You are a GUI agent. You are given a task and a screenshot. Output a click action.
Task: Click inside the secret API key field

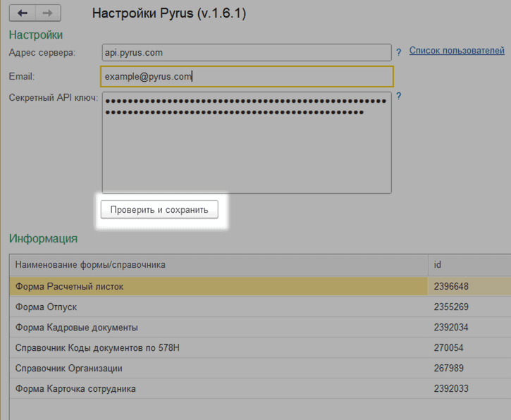tap(247, 148)
